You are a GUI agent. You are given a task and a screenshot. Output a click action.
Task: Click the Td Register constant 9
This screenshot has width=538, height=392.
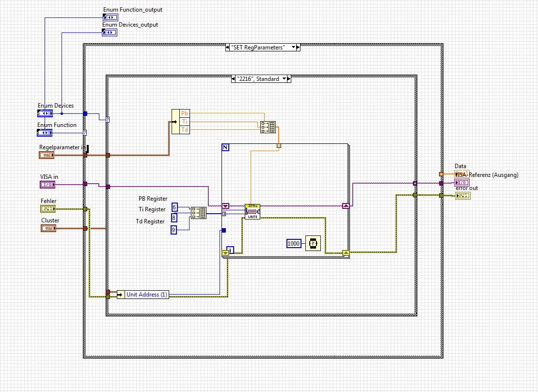click(174, 230)
